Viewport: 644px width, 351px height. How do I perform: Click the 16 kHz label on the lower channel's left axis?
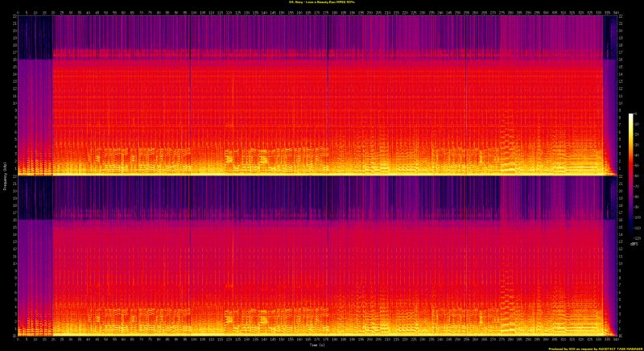pos(11,220)
